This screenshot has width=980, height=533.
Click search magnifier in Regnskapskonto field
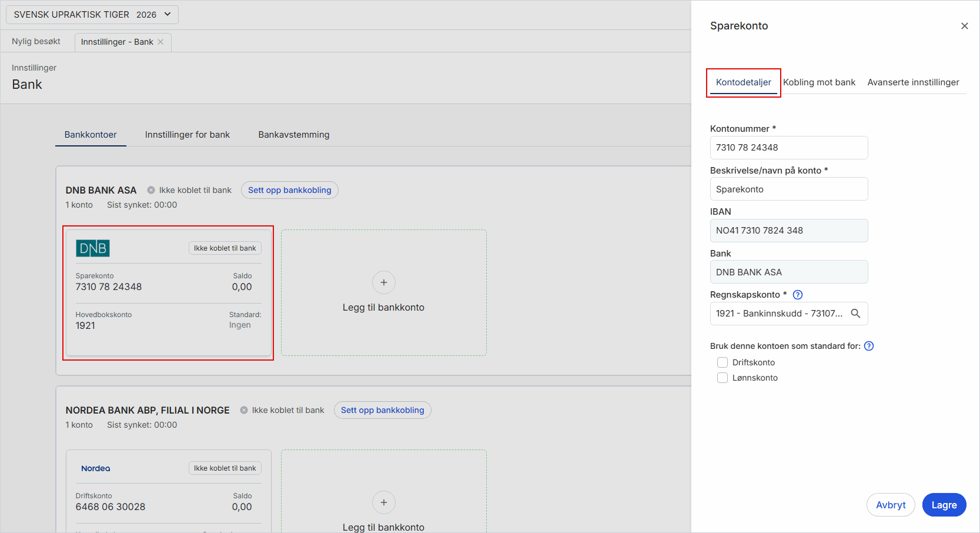tap(855, 314)
